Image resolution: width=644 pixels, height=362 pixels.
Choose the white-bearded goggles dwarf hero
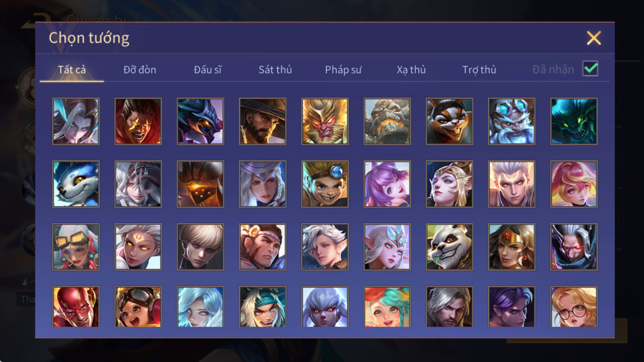coord(512,121)
